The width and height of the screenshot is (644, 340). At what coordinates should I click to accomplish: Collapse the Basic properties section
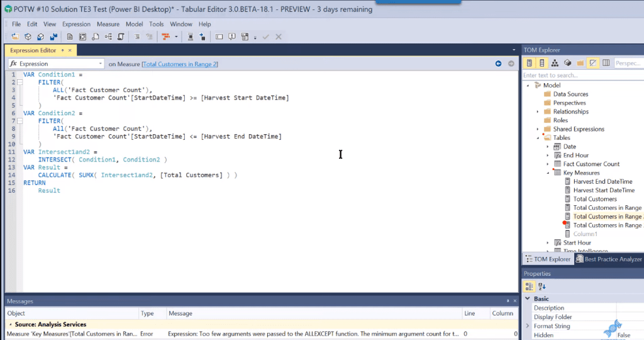pos(528,299)
